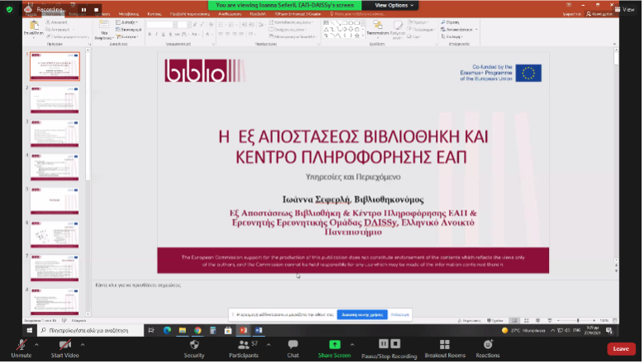Collapse the ribbon arrow

click(616, 45)
